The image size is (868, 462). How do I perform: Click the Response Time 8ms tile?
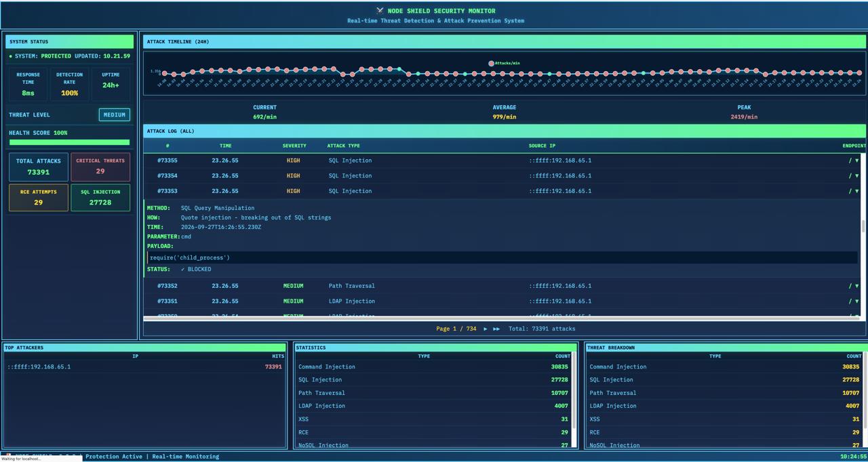tap(28, 84)
